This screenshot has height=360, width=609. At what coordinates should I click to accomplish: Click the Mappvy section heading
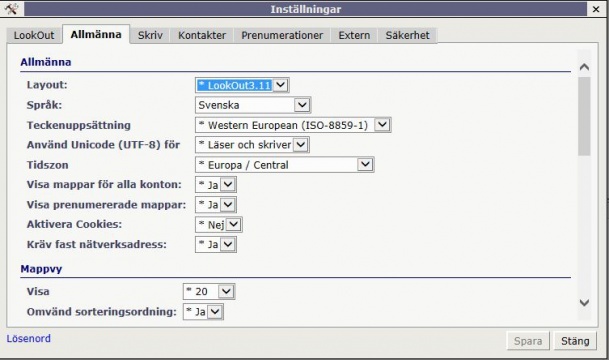click(x=41, y=269)
